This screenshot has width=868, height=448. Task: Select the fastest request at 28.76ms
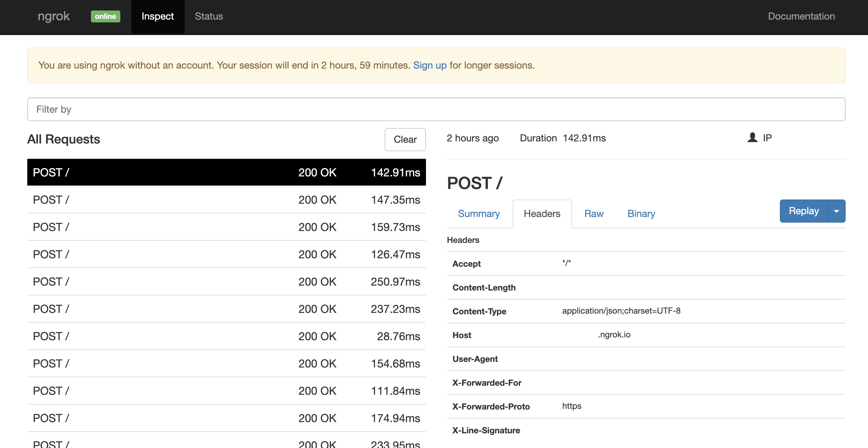coord(226,336)
